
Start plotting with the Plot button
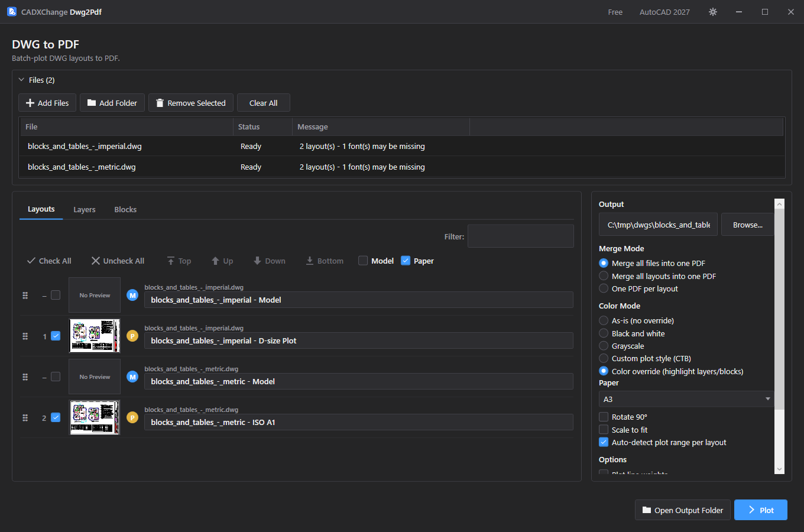point(761,510)
